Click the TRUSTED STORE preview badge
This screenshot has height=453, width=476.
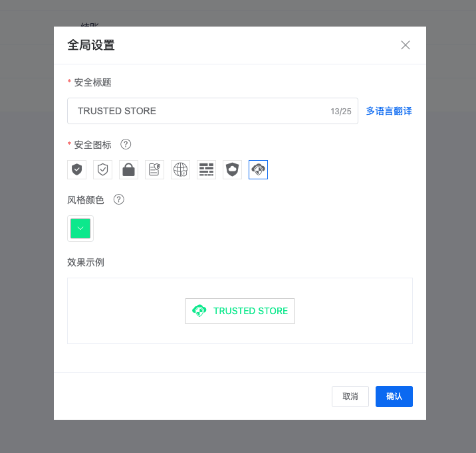(x=240, y=311)
